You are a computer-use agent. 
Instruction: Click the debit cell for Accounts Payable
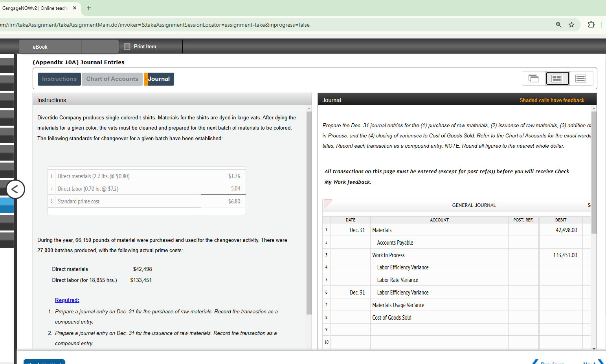click(x=561, y=243)
